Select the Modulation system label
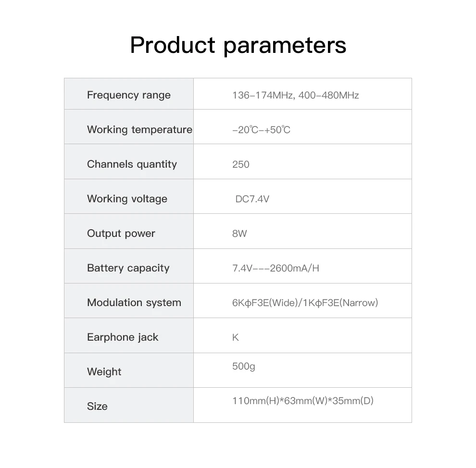The width and height of the screenshot is (476, 468). [134, 303]
